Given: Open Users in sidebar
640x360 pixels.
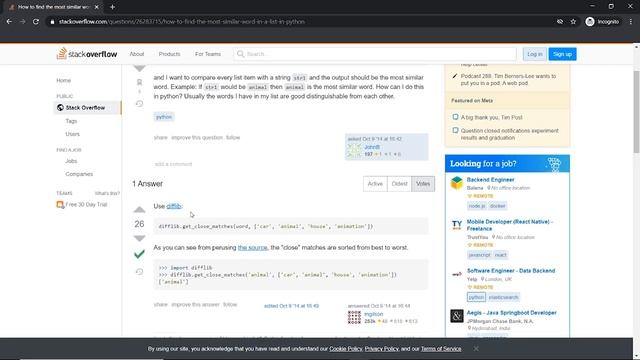Looking at the screenshot, I should [x=73, y=134].
